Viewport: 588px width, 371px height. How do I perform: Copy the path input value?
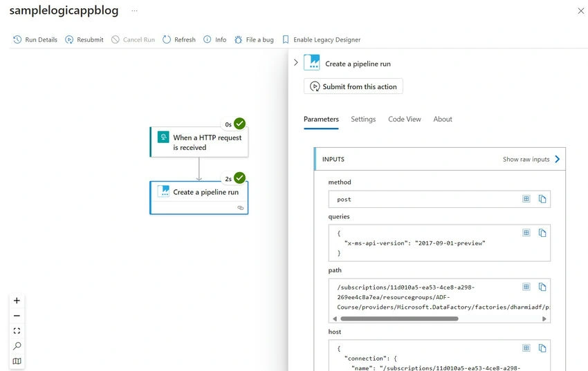click(x=542, y=287)
